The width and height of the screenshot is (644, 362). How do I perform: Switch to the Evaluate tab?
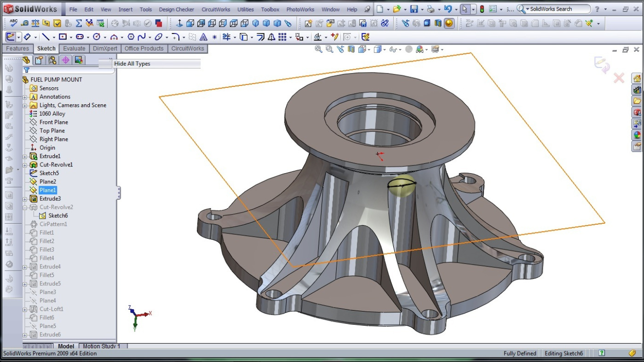(x=74, y=49)
